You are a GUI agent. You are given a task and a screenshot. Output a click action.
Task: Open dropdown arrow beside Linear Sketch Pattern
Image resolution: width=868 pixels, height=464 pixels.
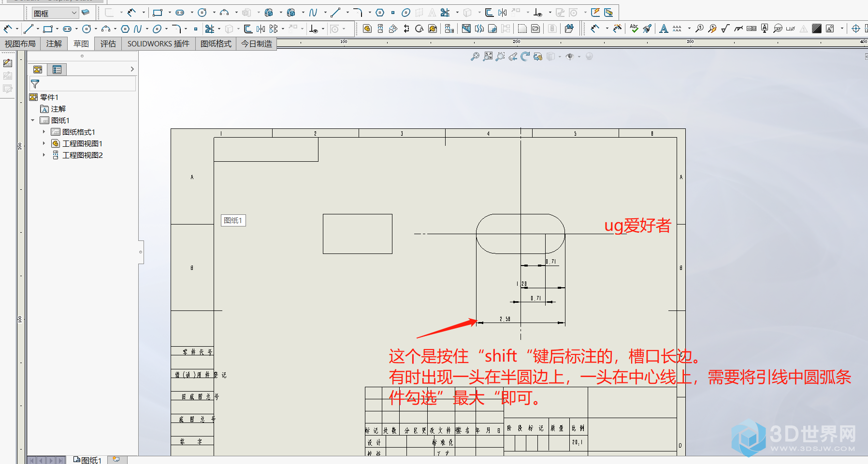(283, 29)
